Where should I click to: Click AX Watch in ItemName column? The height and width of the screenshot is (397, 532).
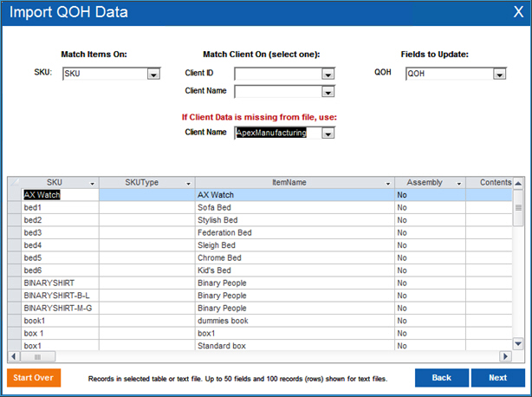[216, 195]
